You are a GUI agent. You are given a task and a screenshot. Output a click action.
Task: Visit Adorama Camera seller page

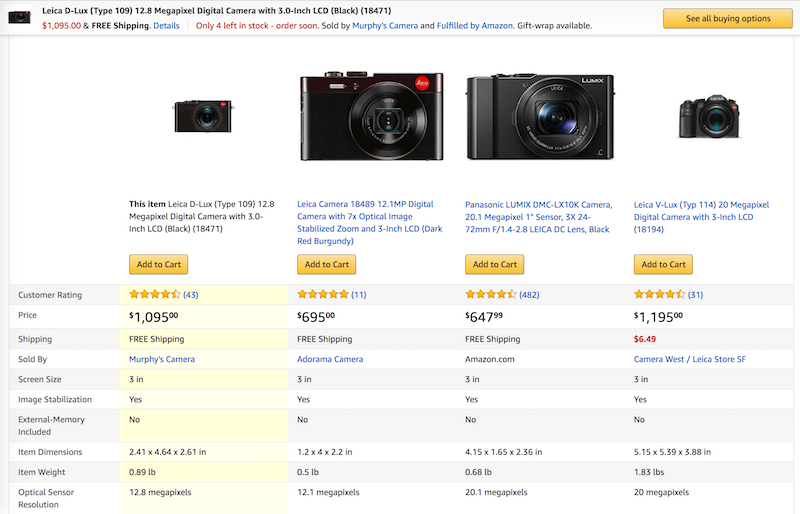click(330, 359)
